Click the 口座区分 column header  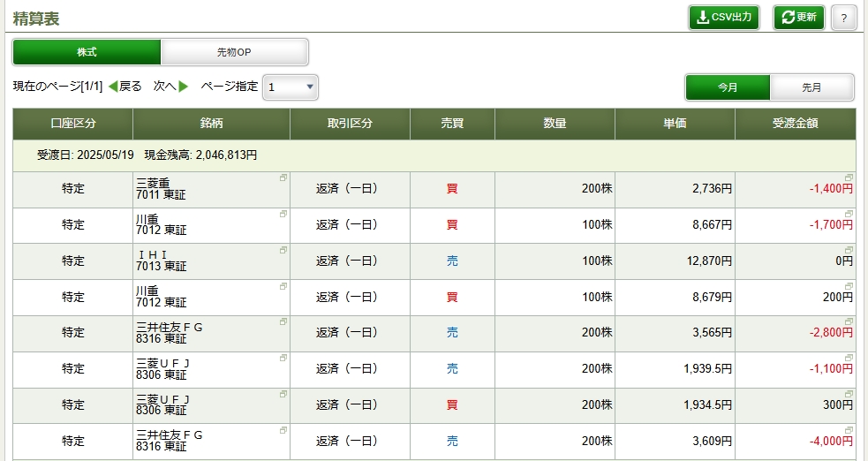click(73, 124)
